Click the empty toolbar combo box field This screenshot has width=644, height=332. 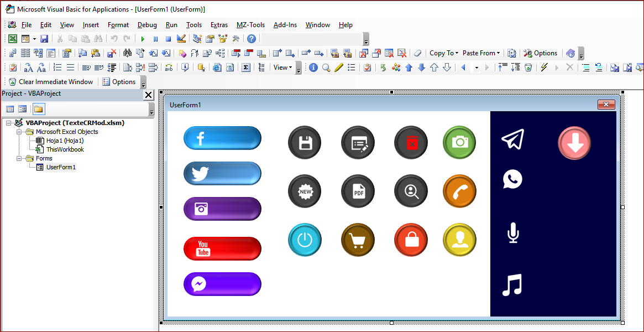(312, 39)
